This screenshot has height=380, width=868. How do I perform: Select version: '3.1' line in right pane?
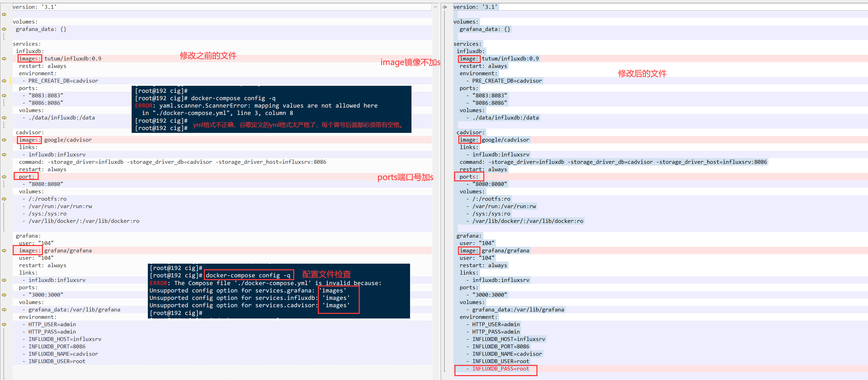pyautogui.click(x=660, y=7)
